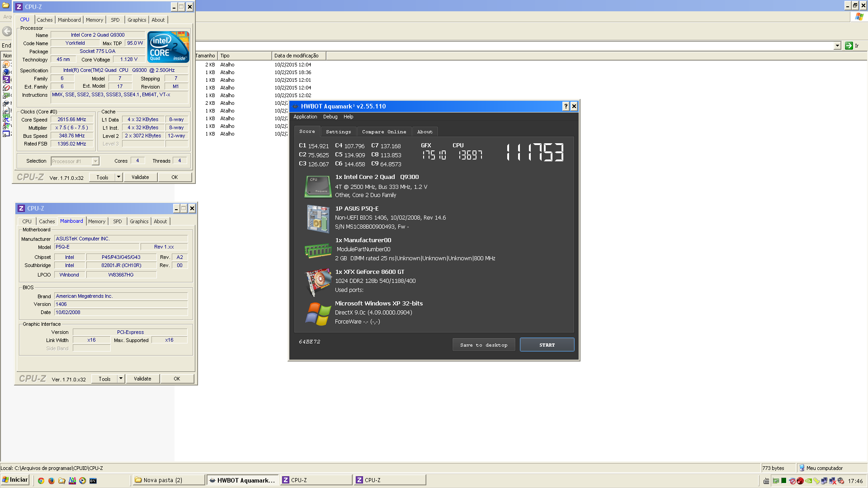Click the Explorer Back arrow button
Viewport: 868px width, 488px height.
pos(7,31)
